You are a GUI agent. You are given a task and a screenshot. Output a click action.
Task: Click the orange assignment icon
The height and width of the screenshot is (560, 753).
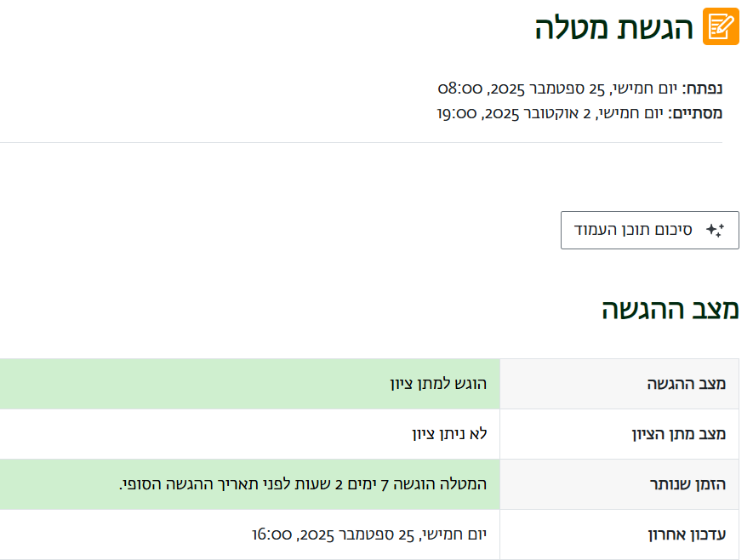[721, 26]
